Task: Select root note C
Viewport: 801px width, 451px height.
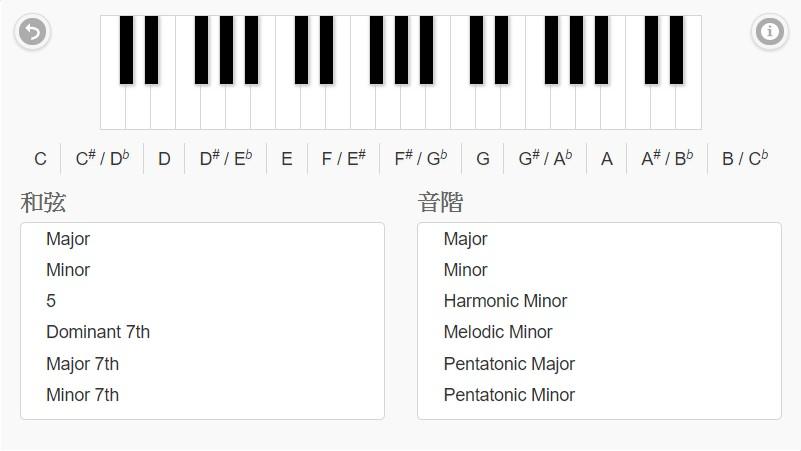Action: click(40, 158)
